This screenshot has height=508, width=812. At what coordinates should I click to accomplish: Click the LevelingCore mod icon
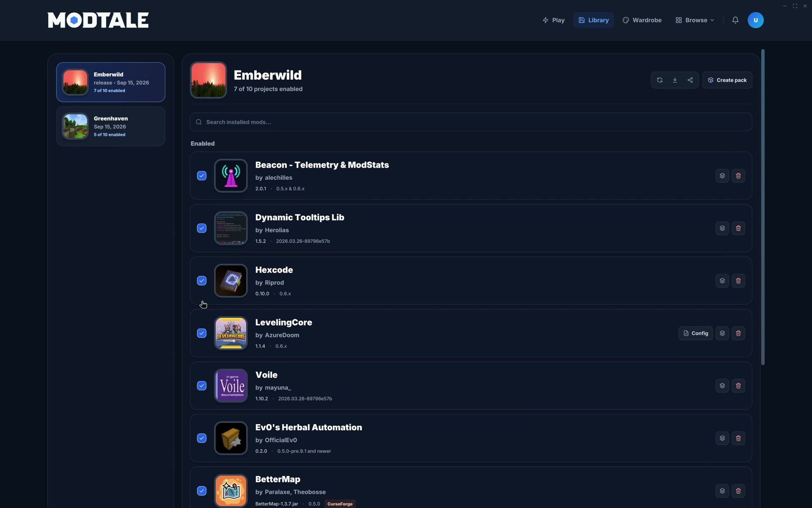pyautogui.click(x=231, y=333)
